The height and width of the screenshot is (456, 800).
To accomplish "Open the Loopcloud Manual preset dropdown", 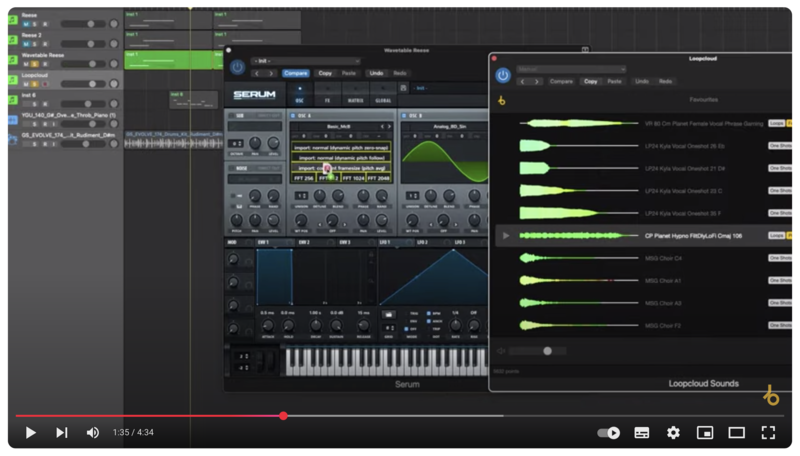I will 571,69.
